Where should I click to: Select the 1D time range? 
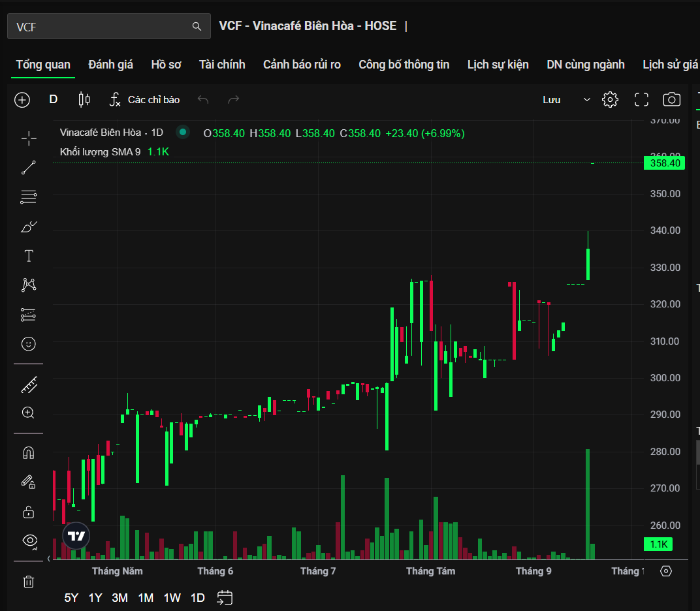[x=197, y=597]
